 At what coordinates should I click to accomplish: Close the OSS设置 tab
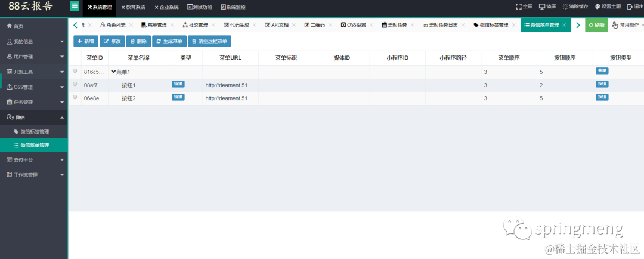tap(371, 25)
